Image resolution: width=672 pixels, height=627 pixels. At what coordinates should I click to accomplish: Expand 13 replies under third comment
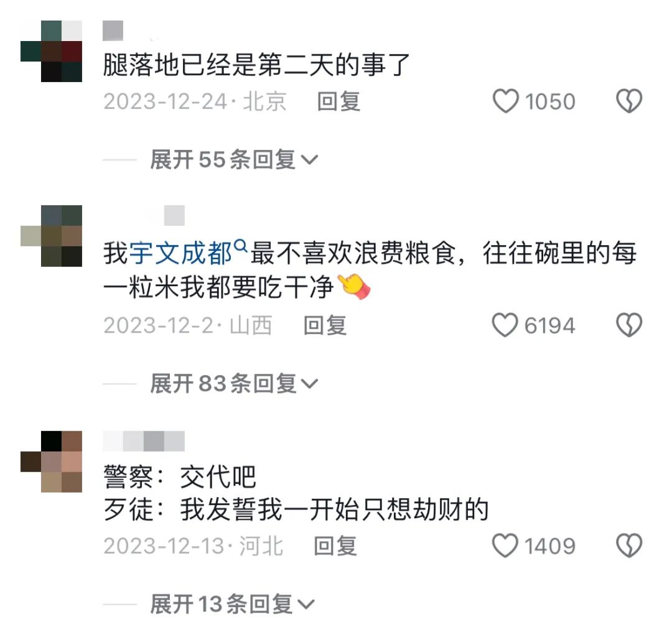[232, 604]
